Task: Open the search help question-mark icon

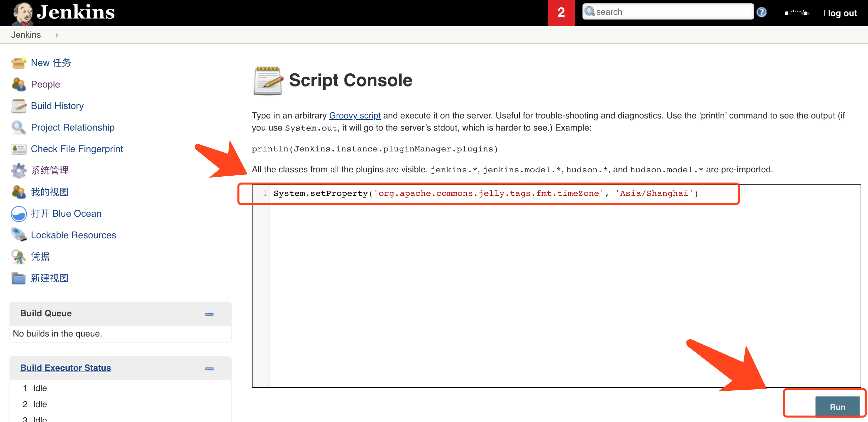Action: (x=762, y=12)
